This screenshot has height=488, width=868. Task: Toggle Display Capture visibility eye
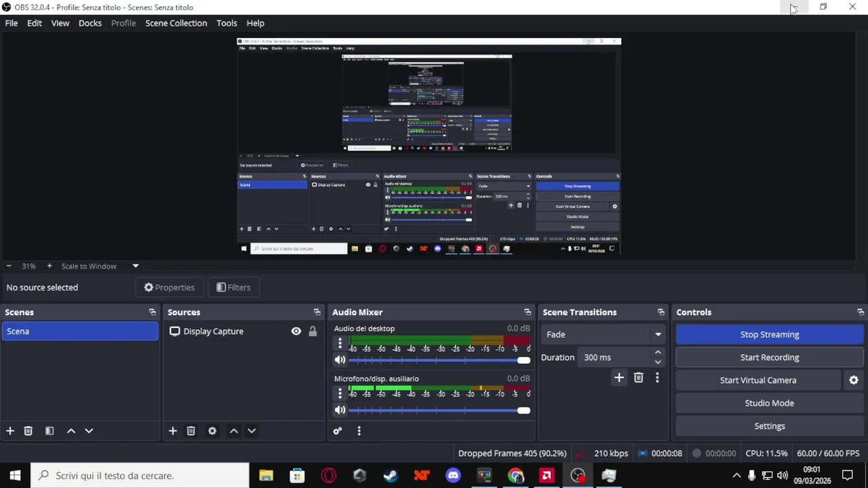(296, 331)
